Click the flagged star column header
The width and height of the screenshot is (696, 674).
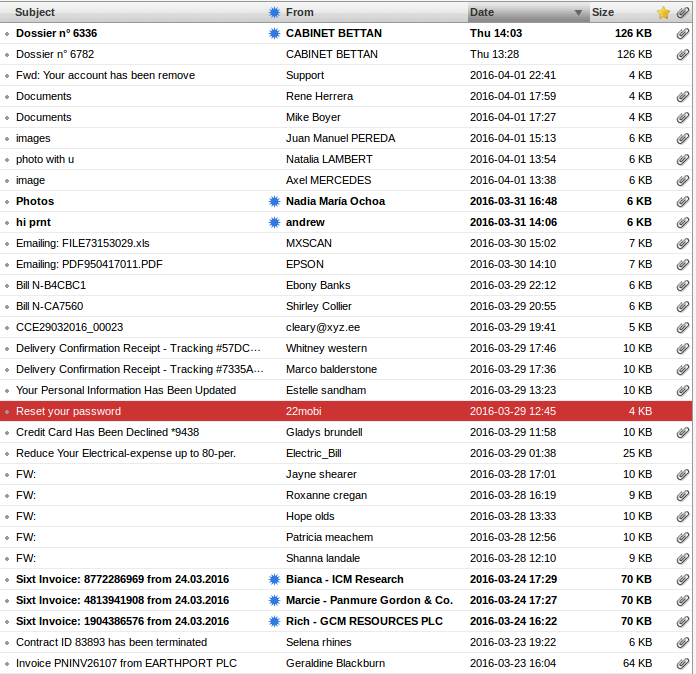[663, 12]
